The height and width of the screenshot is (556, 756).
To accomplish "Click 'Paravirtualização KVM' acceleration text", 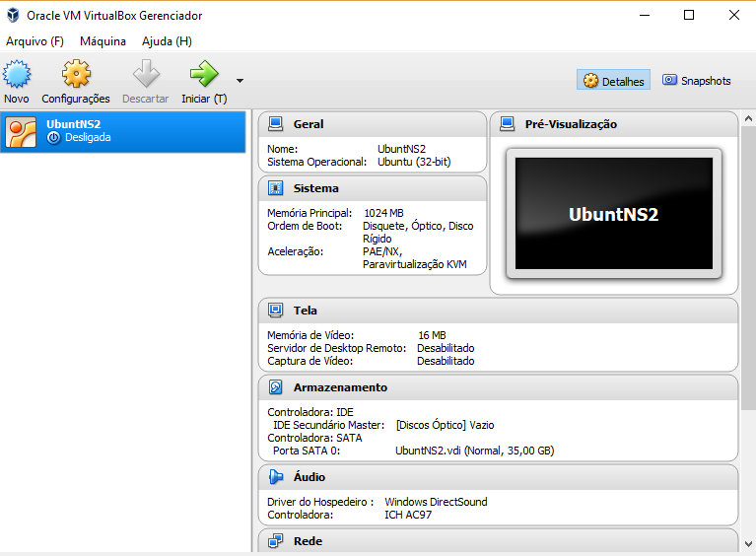I will pos(415,264).
